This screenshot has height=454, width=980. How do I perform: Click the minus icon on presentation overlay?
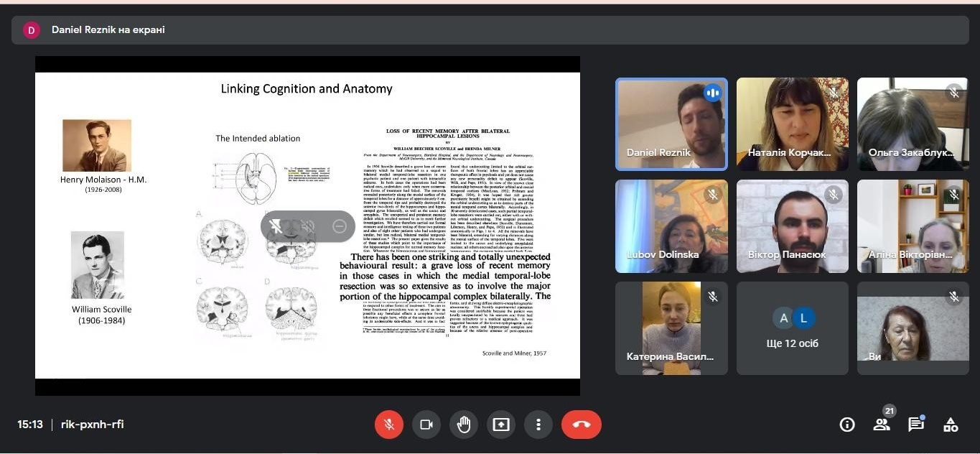click(x=340, y=227)
